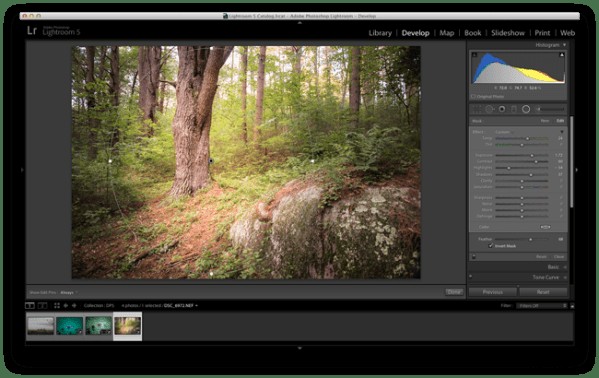Image resolution: width=599 pixels, height=378 pixels.
Task: Switch to the Web module
Action: [567, 33]
